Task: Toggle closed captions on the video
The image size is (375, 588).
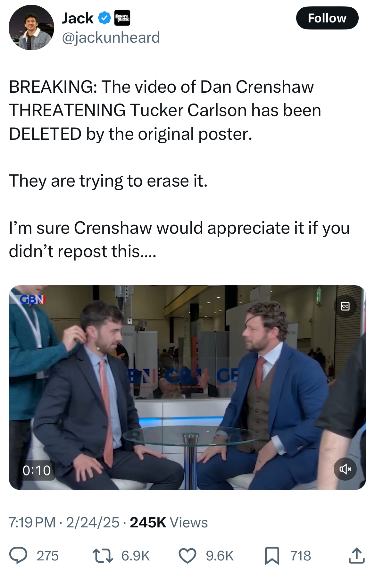Action: point(345,307)
